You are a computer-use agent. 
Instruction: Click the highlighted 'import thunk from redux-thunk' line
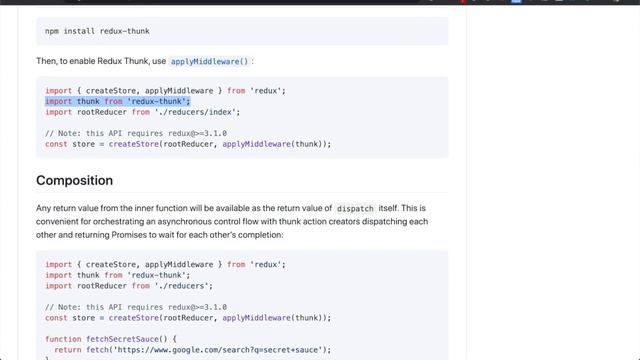coord(118,101)
